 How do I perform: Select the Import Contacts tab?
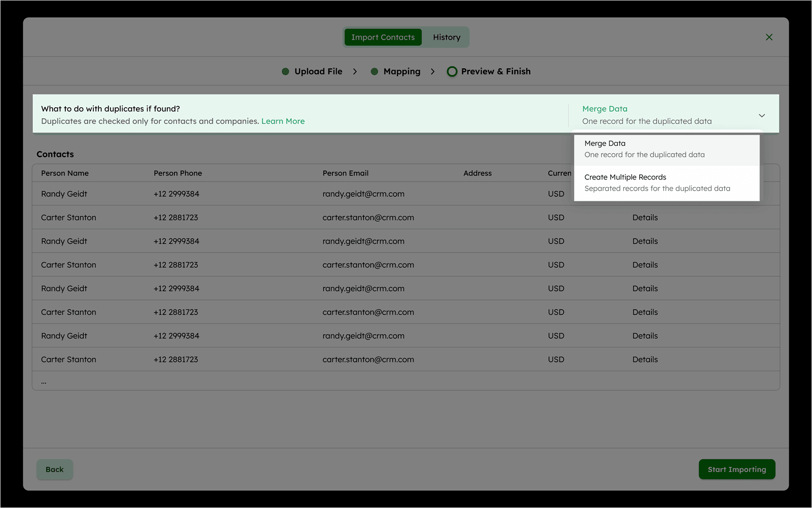[x=383, y=38]
